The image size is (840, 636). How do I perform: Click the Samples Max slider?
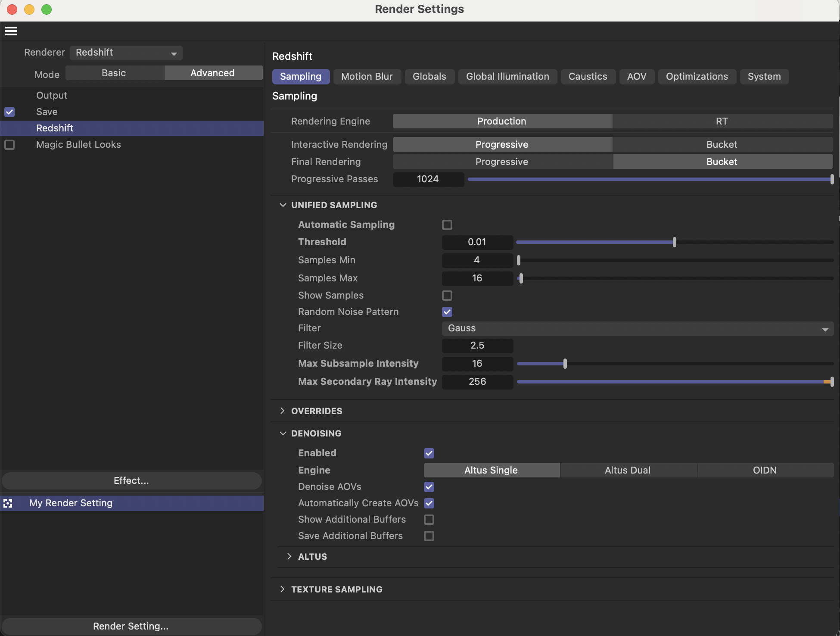coord(675,278)
